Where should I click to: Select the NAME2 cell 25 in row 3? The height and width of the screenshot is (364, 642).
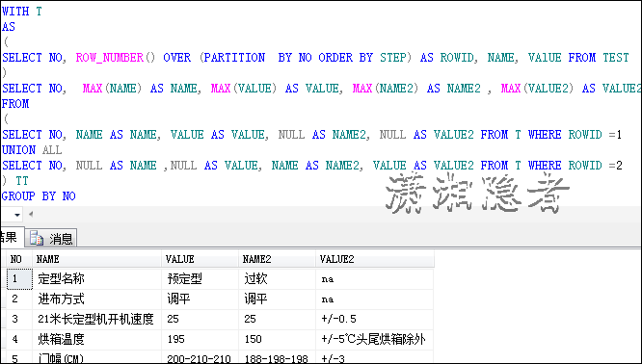coord(278,319)
